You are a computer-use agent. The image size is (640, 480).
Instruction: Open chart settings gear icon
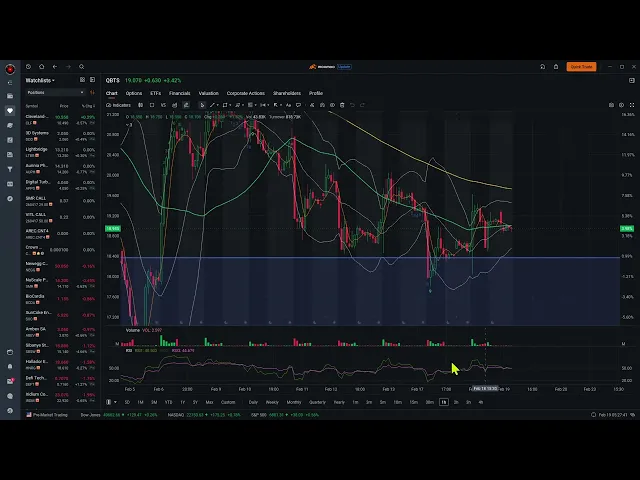click(622, 105)
